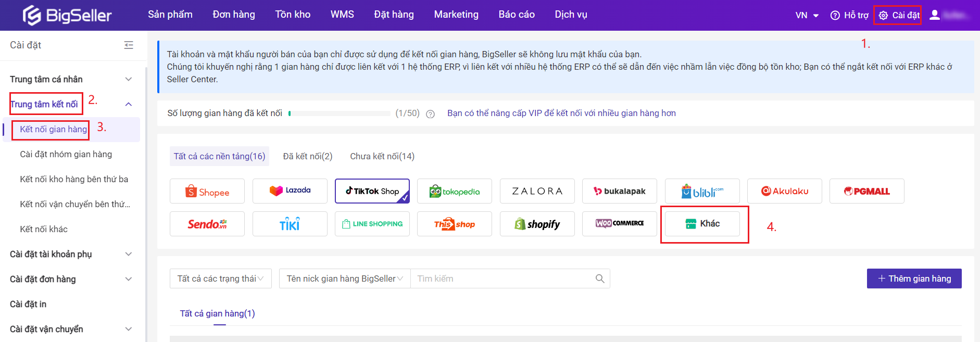Switch to Chưa kết nối(14) tab

click(382, 156)
